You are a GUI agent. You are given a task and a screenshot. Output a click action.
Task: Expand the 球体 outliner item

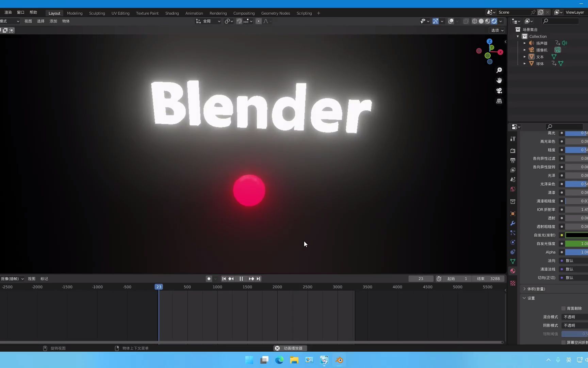coord(525,64)
